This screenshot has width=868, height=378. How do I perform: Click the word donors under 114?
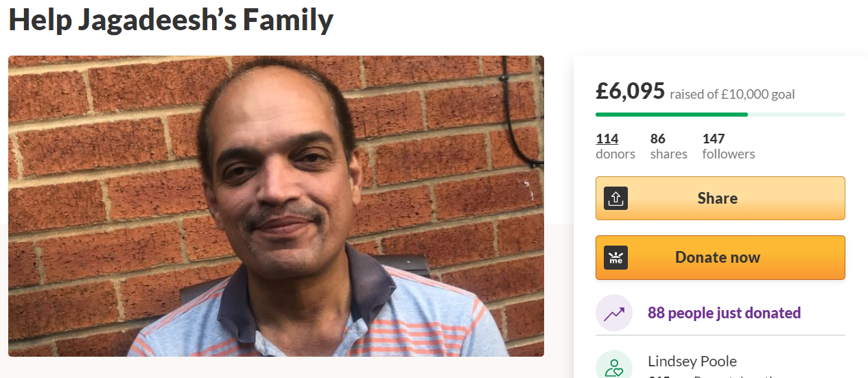(615, 154)
